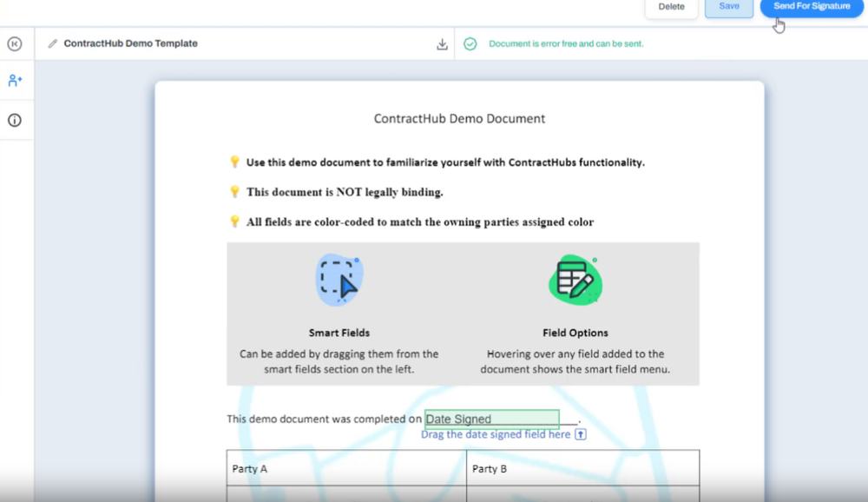Select the ContractHub Demo Template title
The image size is (868, 502).
point(131,43)
